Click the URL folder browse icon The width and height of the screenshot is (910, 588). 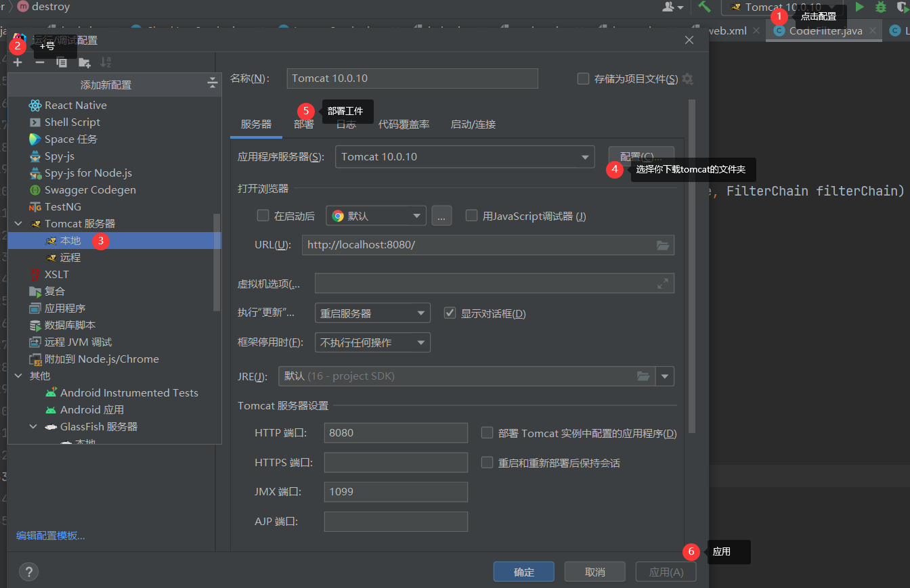tap(663, 244)
